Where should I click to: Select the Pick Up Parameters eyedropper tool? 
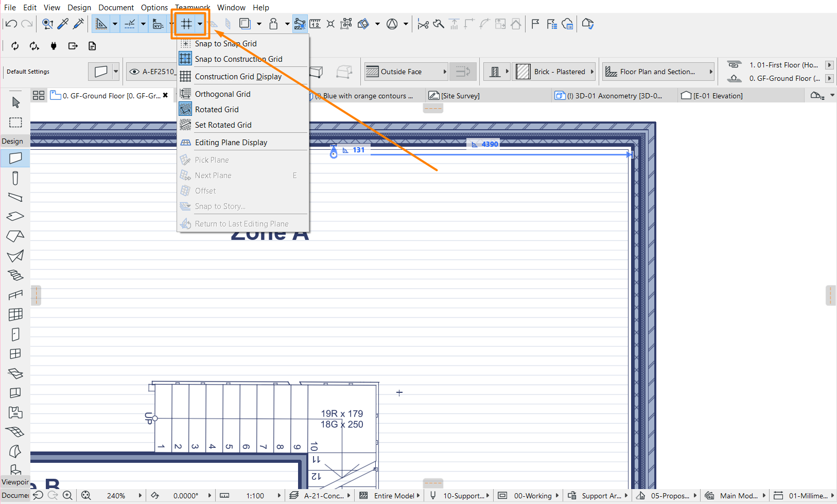[63, 24]
